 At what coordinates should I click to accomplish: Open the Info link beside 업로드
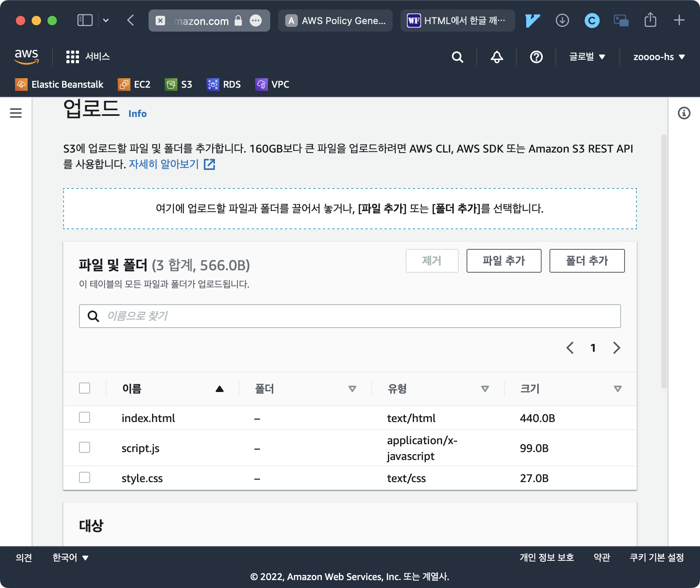coord(137,114)
